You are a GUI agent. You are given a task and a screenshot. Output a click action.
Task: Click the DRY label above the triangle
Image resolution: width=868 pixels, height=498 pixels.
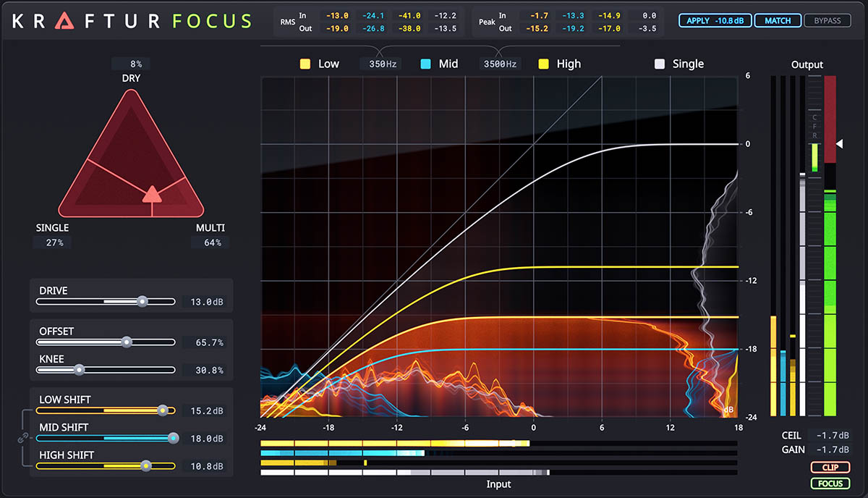coord(131,77)
